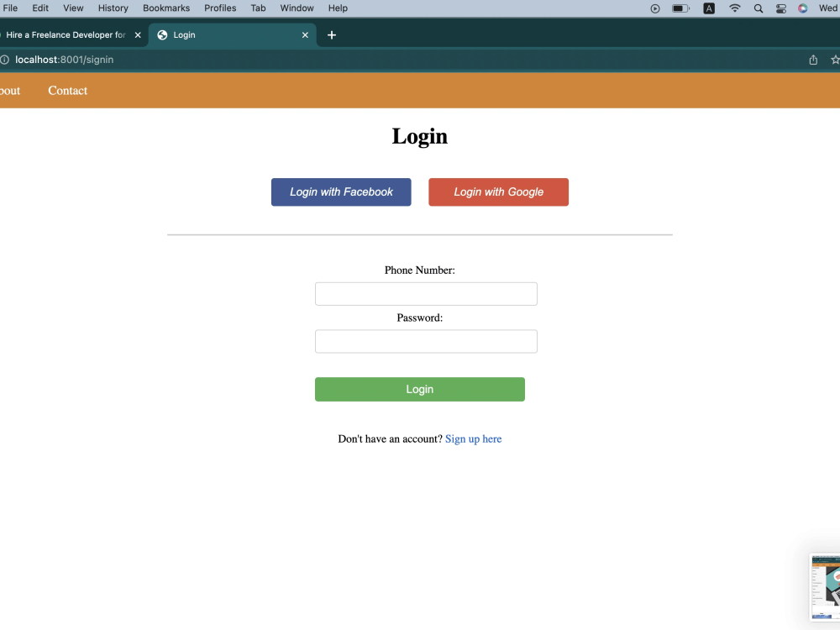Image resolution: width=840 pixels, height=630 pixels.
Task: Check battery status icon in menu bar
Action: [681, 8]
